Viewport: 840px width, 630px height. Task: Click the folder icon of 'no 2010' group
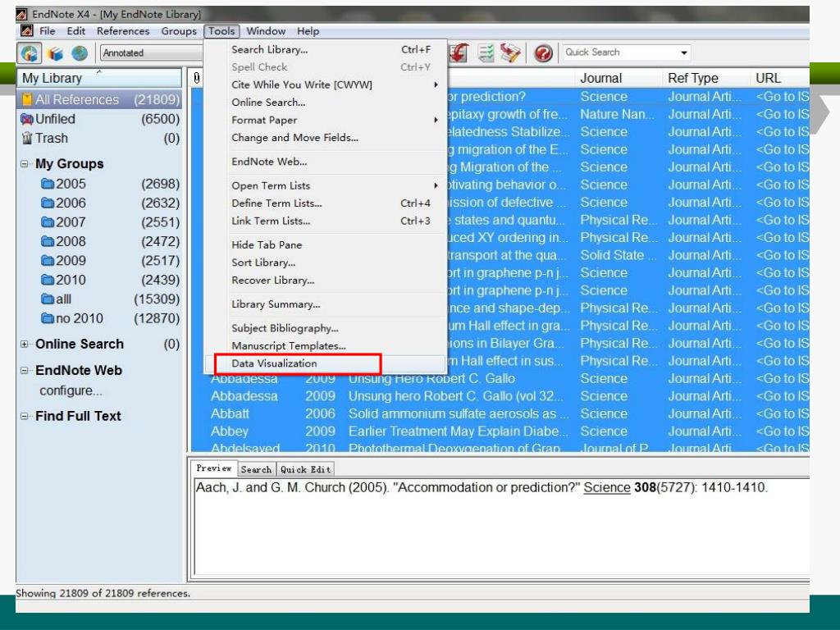point(48,319)
